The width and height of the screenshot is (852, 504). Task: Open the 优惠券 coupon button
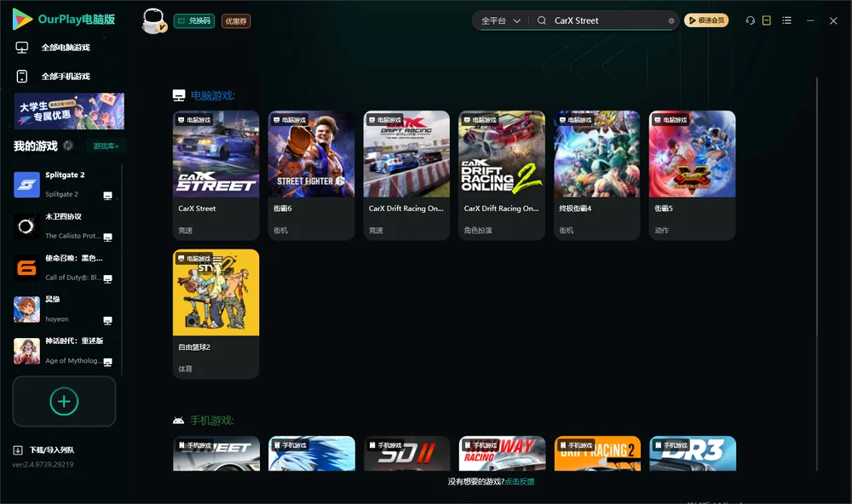236,20
